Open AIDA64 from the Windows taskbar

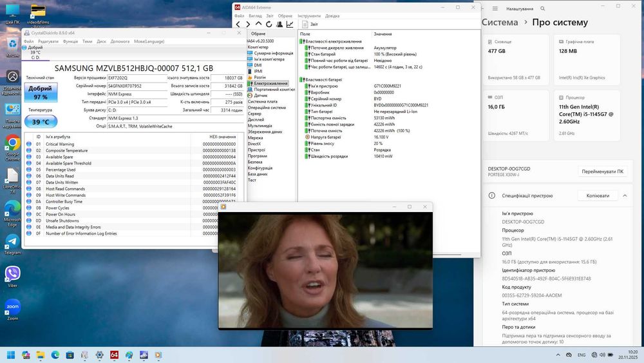point(114,355)
